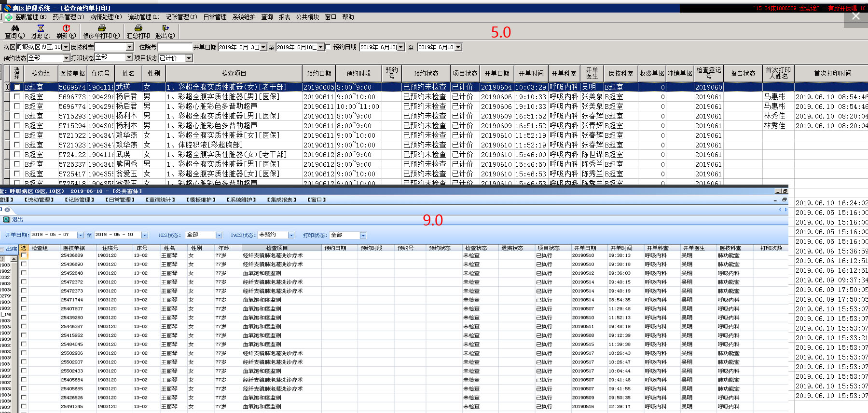Open the 医技科室 dropdown
The width and height of the screenshot is (868, 413).
coord(129,47)
